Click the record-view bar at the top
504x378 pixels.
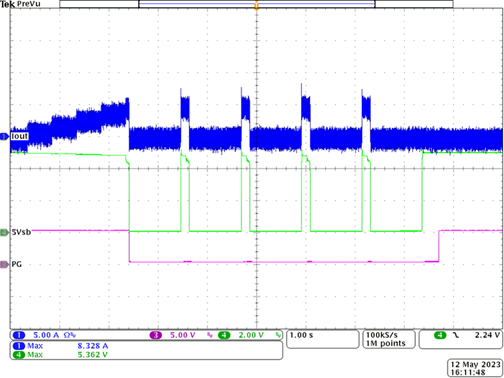pyautogui.click(x=256, y=4)
